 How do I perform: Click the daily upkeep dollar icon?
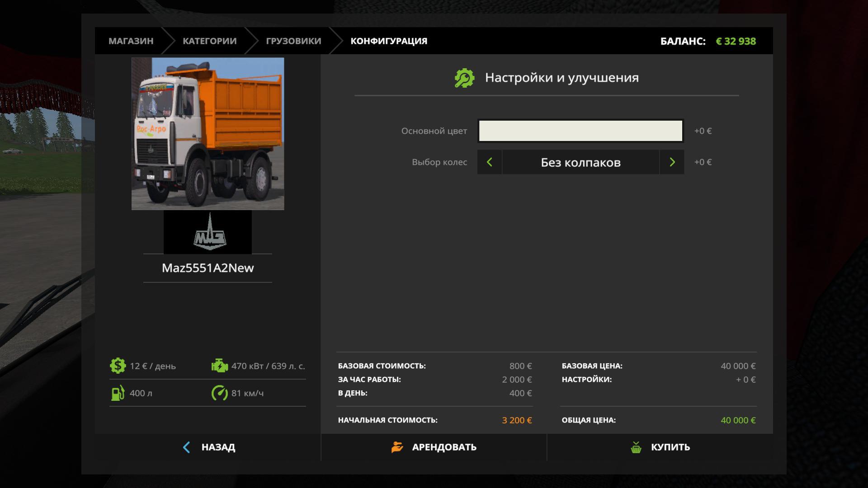(118, 366)
